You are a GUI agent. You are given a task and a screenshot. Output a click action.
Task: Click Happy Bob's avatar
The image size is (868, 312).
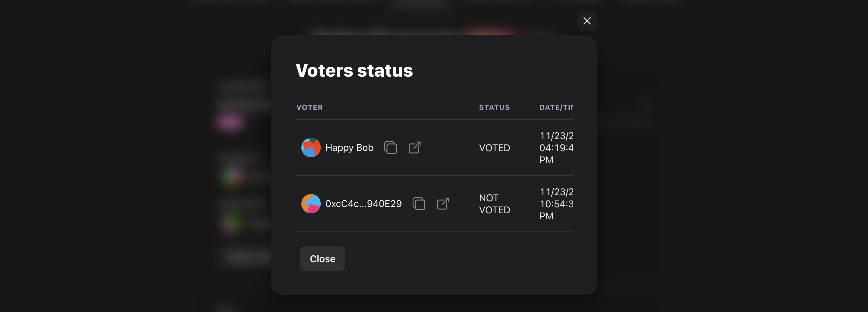coord(311,147)
